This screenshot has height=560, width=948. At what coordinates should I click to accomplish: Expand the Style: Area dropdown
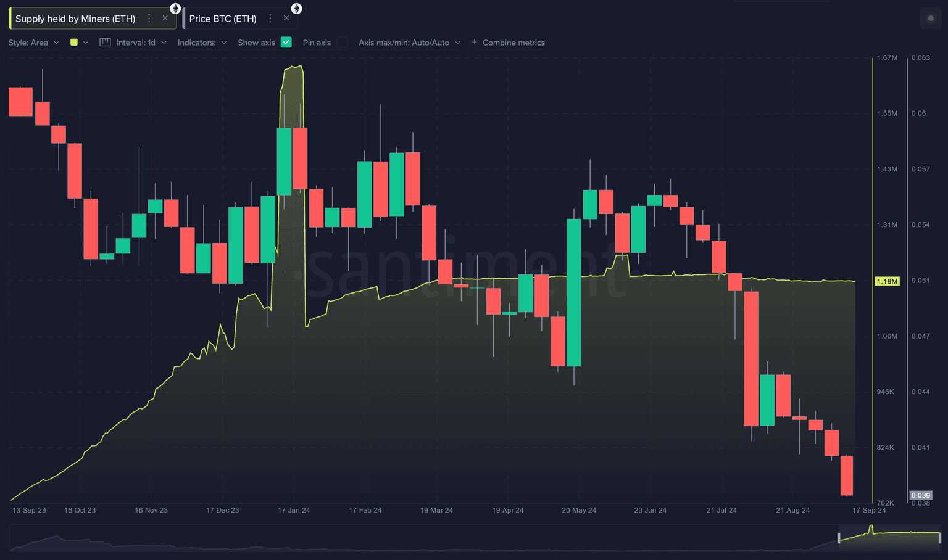34,43
